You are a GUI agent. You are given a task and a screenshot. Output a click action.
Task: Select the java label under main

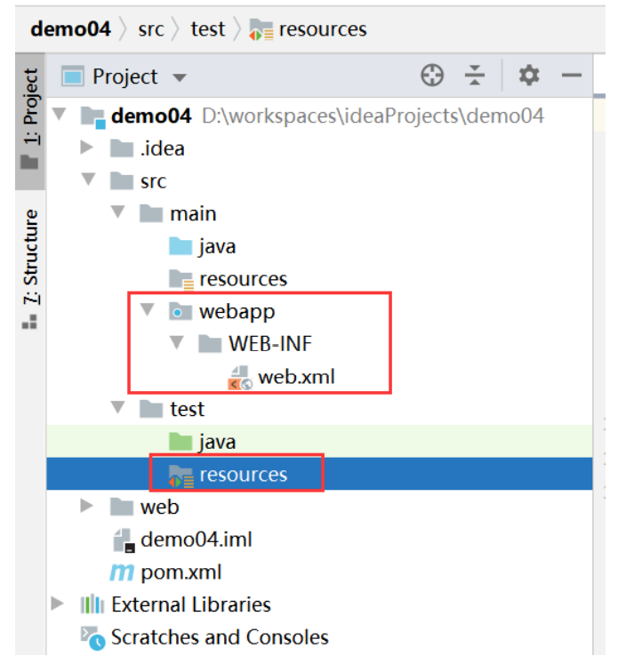[x=217, y=247]
